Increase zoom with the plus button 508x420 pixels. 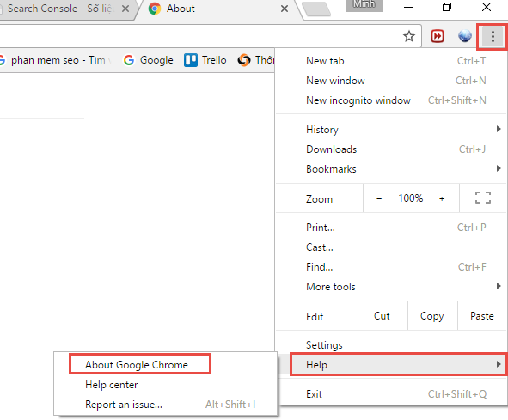point(442,198)
